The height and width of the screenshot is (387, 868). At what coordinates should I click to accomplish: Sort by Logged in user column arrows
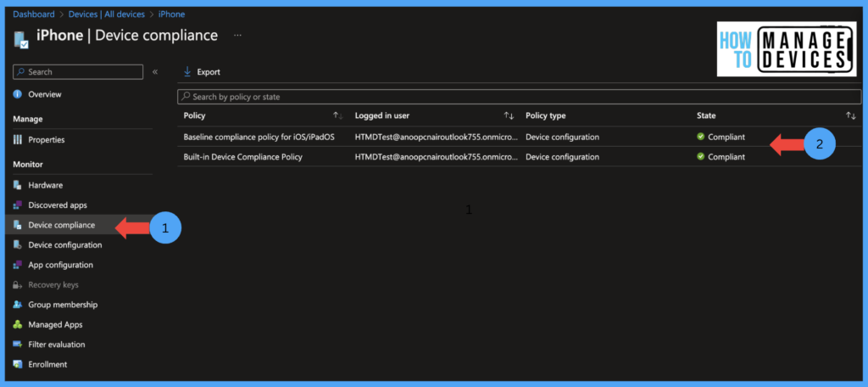(509, 116)
